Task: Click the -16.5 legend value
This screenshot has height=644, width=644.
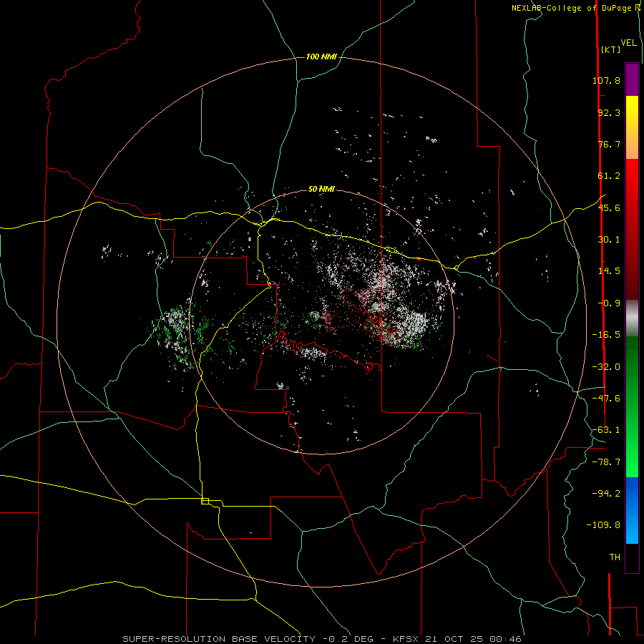Action: [606, 335]
